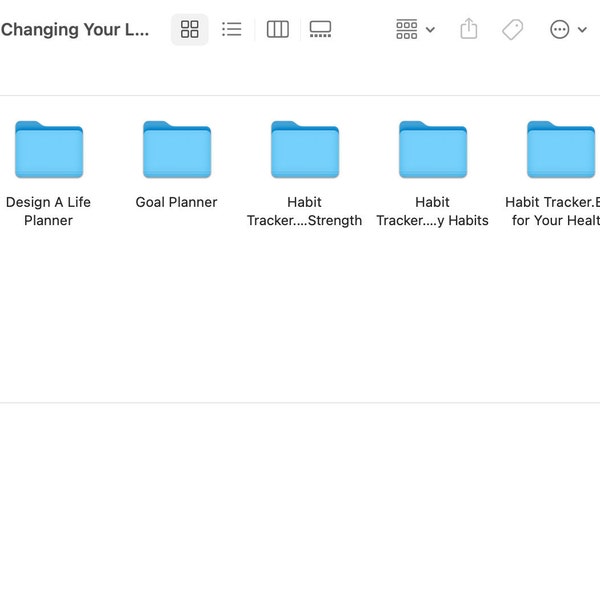Select the Habit Tracker y Habits folder icon
The image size is (600, 600).
point(433,149)
